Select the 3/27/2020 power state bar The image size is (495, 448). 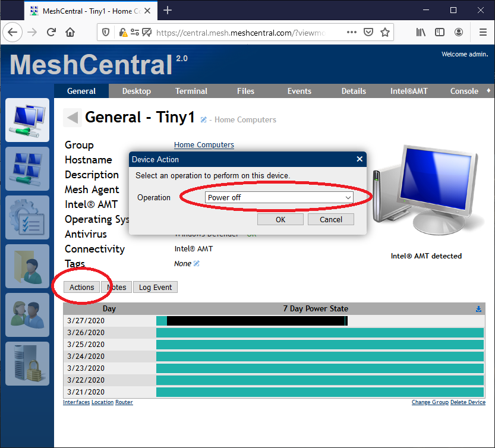pos(250,321)
